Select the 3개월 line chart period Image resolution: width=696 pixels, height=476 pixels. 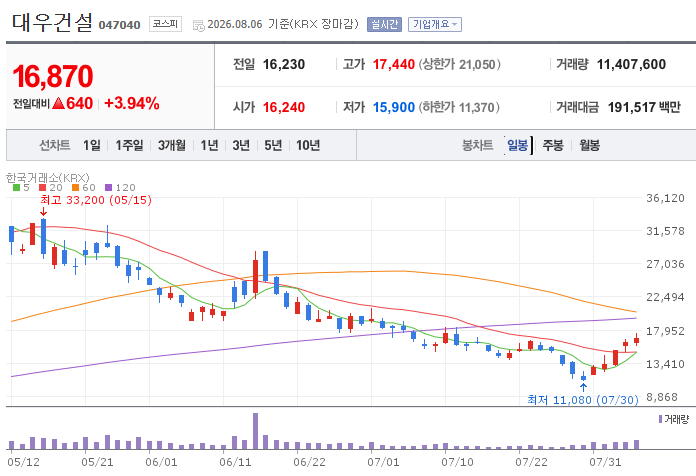coord(172,145)
